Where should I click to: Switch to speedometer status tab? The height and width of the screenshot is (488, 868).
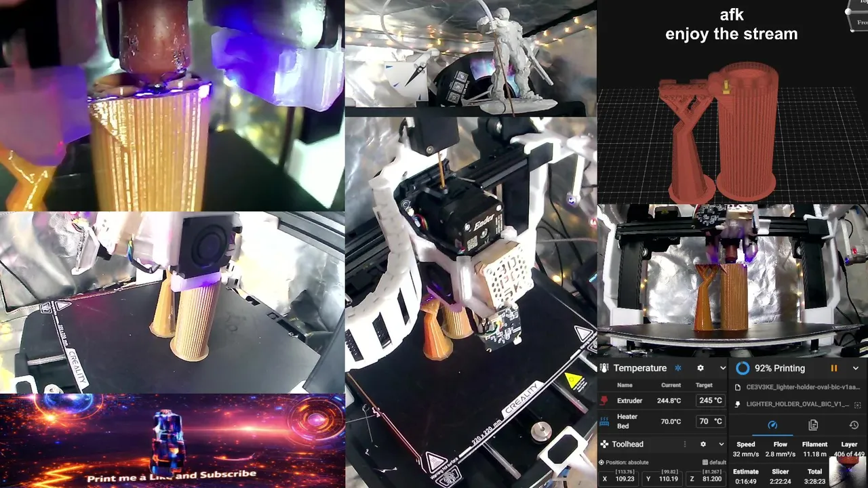[x=772, y=425]
